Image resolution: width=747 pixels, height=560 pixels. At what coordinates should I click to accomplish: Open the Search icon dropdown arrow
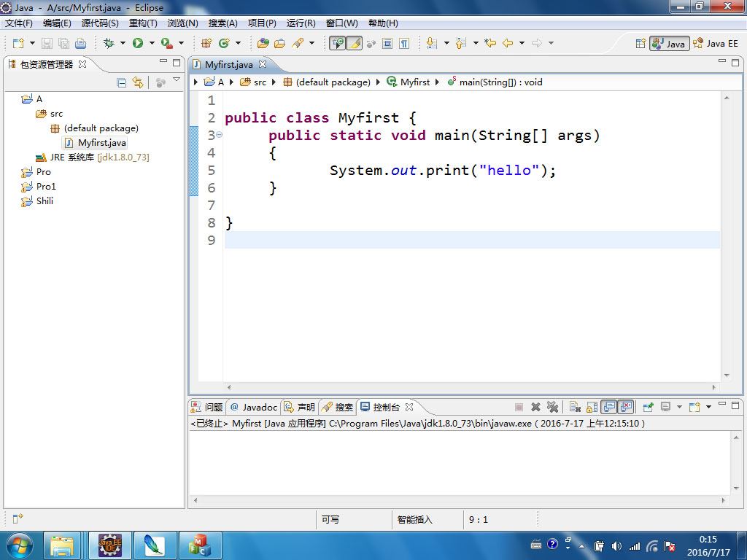pyautogui.click(x=312, y=43)
